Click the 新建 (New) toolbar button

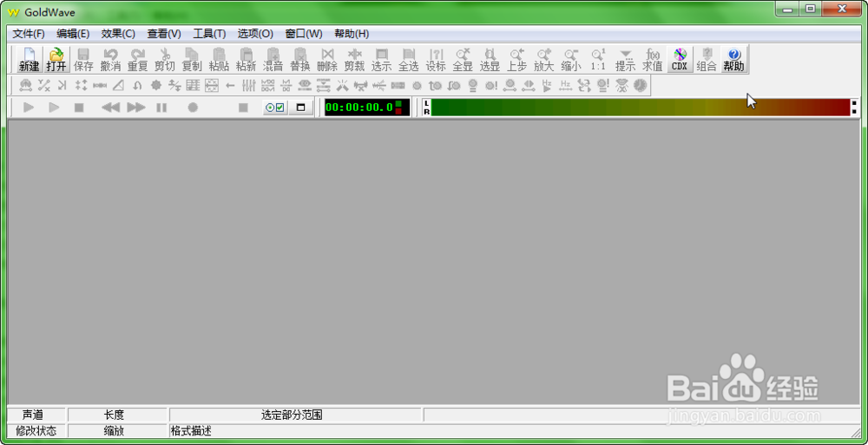30,60
